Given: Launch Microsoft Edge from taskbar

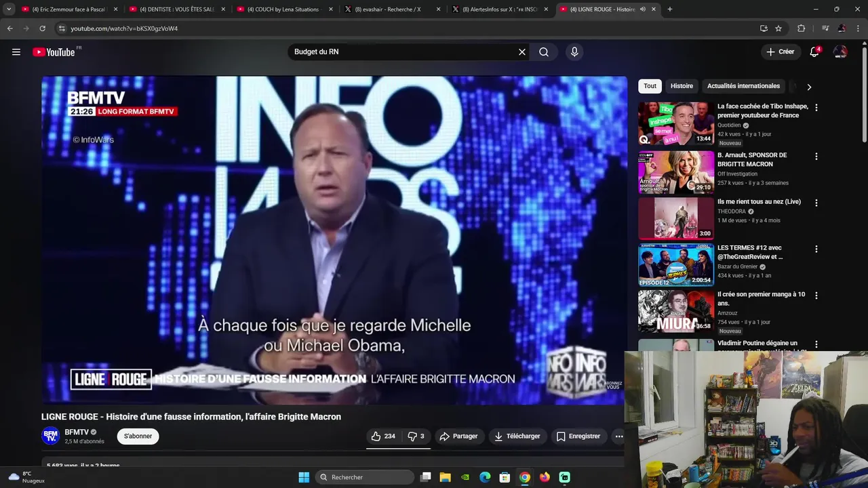Looking at the screenshot, I should pyautogui.click(x=485, y=477).
